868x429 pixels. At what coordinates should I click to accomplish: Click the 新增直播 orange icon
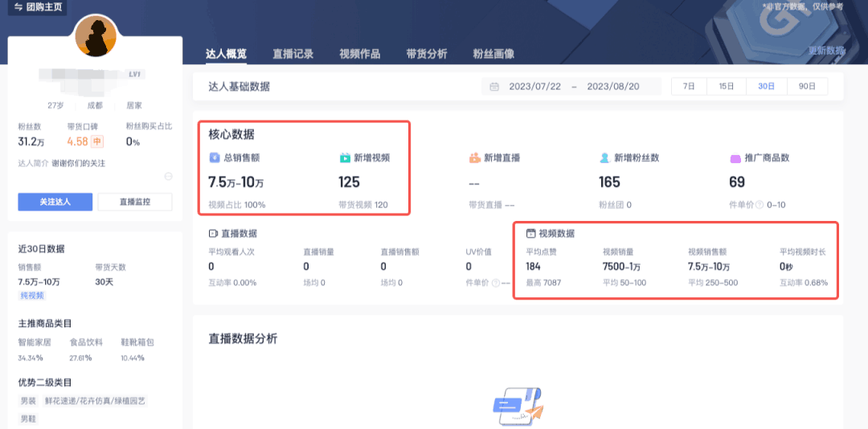click(474, 157)
